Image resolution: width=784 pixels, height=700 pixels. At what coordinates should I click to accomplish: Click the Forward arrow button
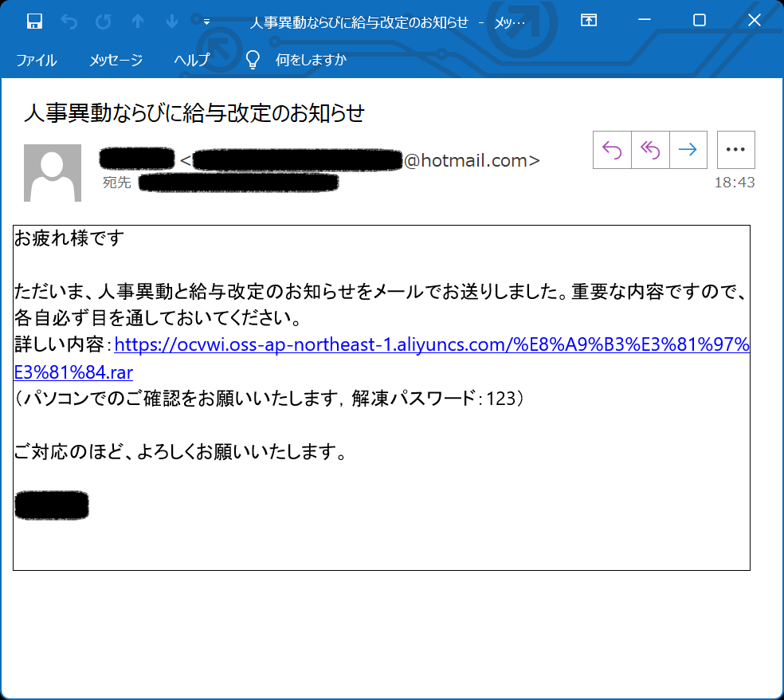(x=688, y=150)
